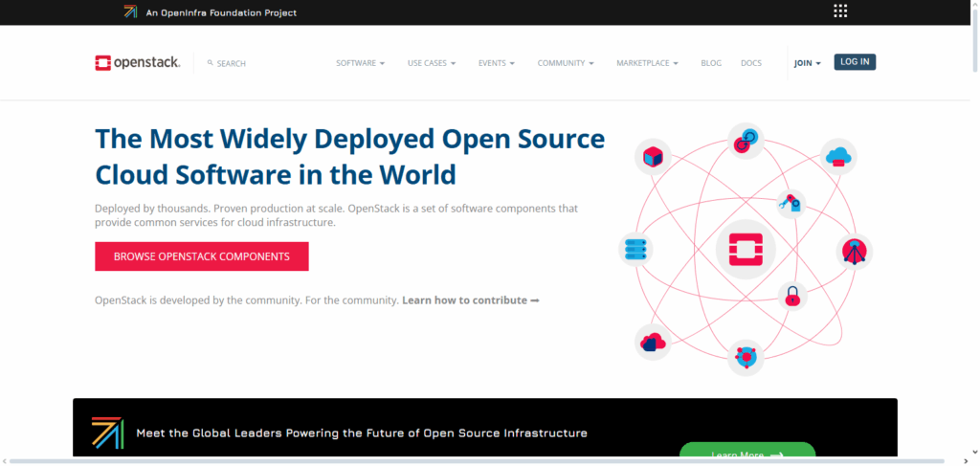Click the red cube icon in diagram
The height and width of the screenshot is (466, 980).
653,156
